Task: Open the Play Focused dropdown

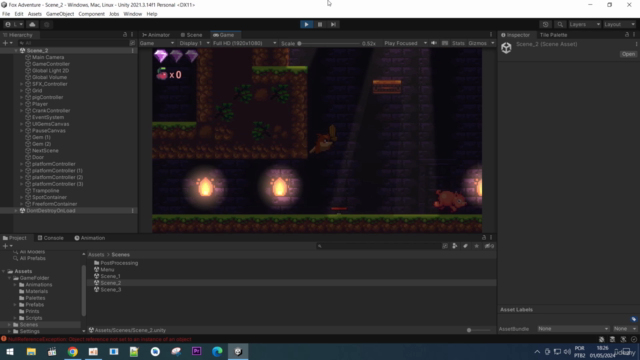Action: pos(405,43)
